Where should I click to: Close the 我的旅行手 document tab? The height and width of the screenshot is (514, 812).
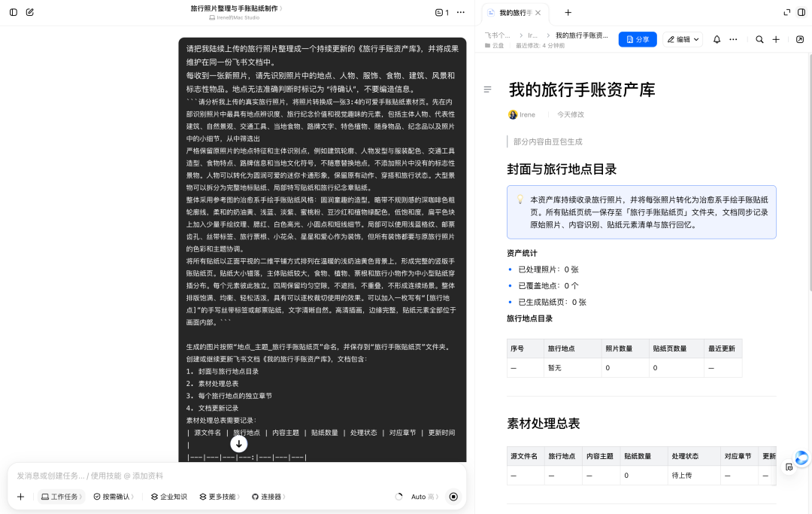(x=538, y=13)
